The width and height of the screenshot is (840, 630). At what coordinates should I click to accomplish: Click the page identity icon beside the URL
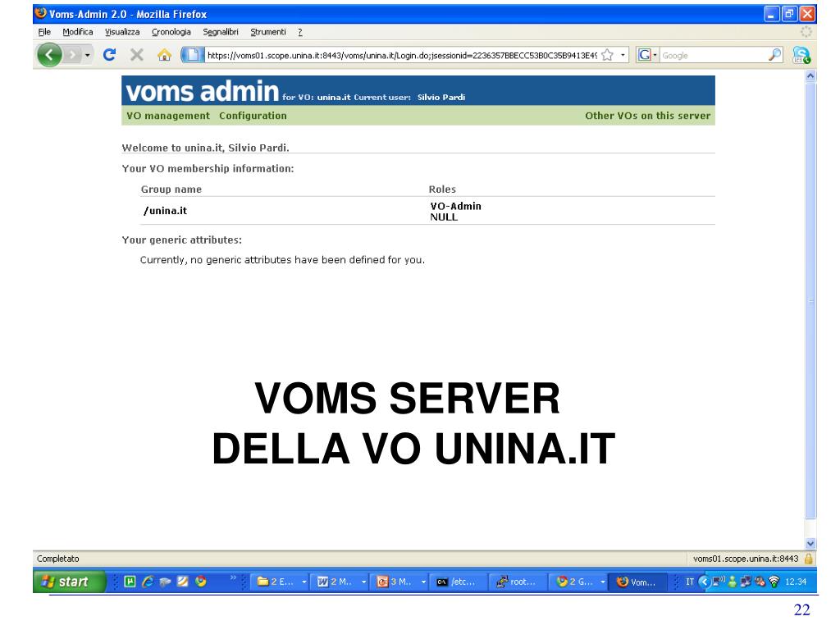(192, 55)
